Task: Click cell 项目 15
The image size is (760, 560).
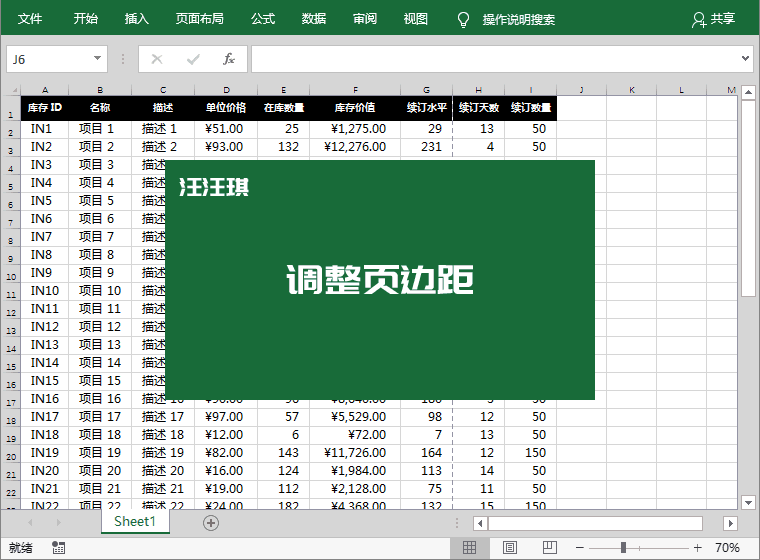Action: tap(100, 381)
